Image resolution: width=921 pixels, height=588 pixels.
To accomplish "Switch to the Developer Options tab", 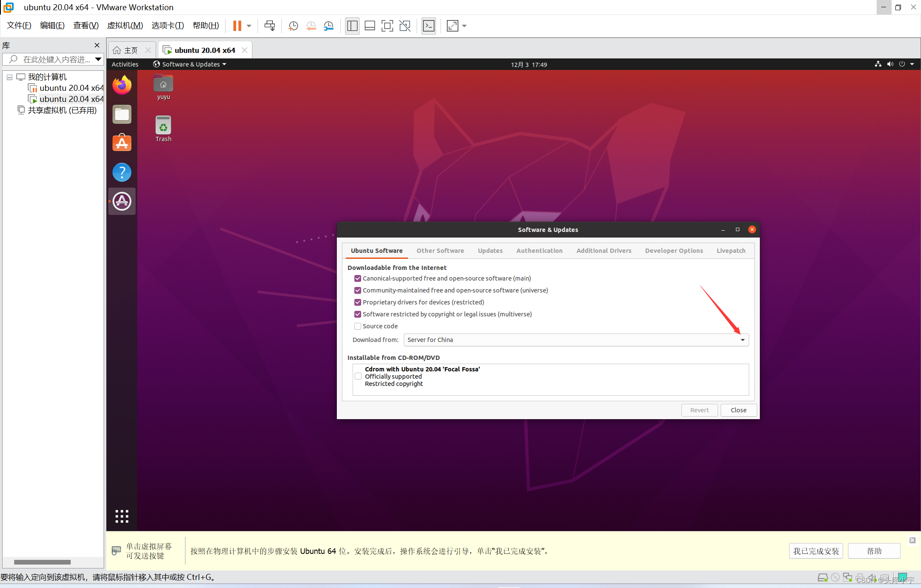I will 674,251.
